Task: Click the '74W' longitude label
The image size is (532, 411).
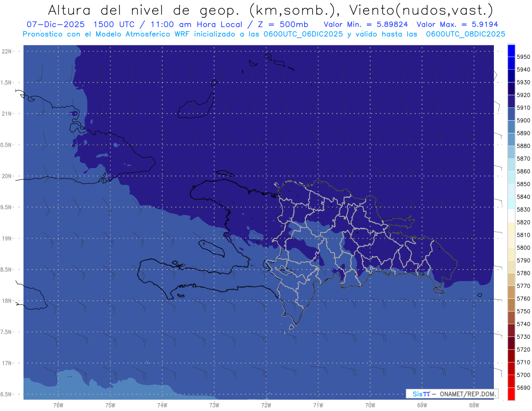Action: click(162, 405)
